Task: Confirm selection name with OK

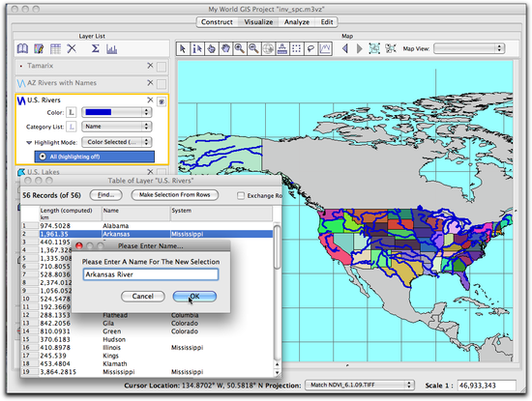Action: [x=194, y=297]
